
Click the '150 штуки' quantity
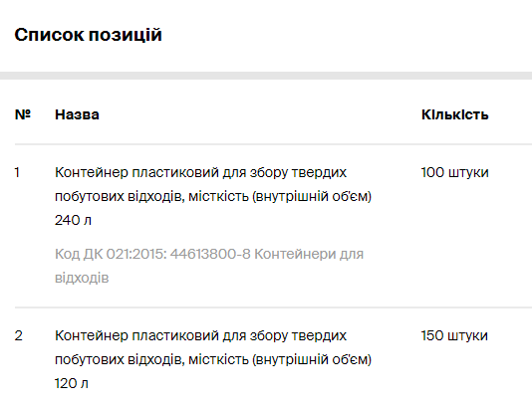454,336
